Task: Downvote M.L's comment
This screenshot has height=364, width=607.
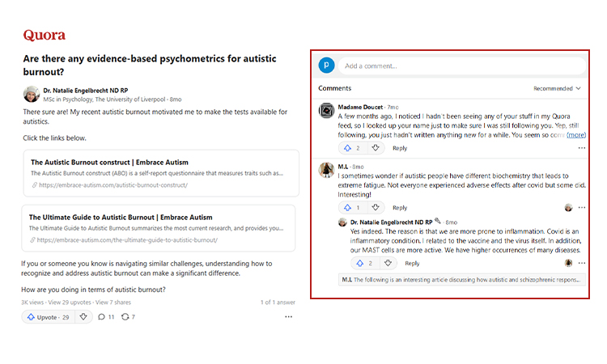Action: pos(376,208)
